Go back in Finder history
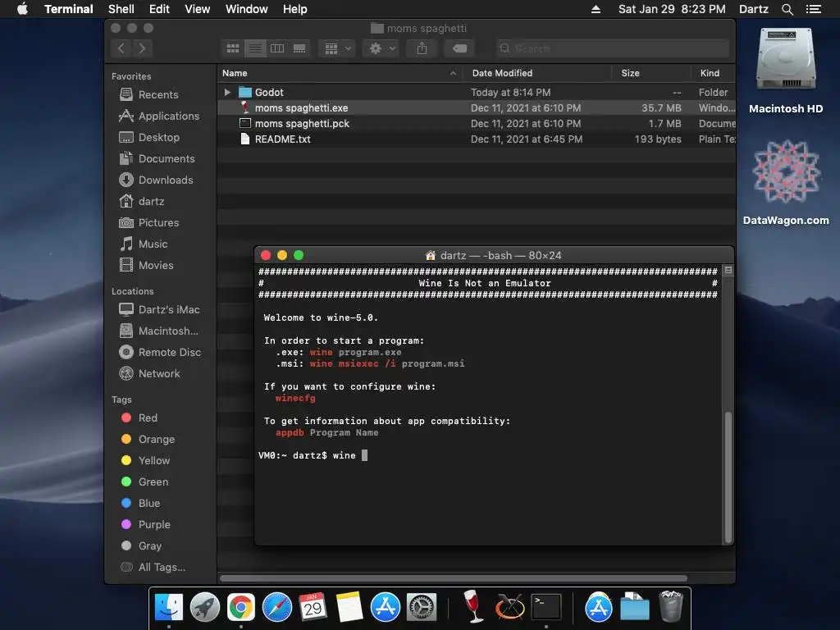840x630 pixels. coord(121,48)
